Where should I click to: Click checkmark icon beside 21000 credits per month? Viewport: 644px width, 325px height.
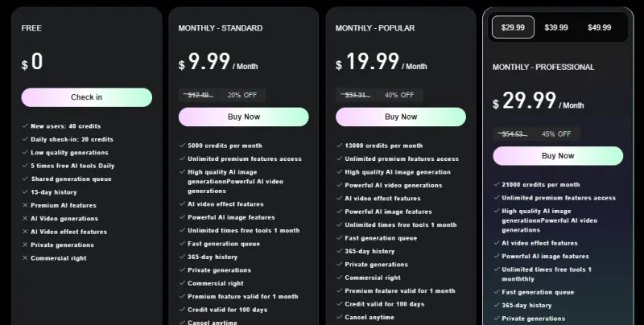coord(496,185)
